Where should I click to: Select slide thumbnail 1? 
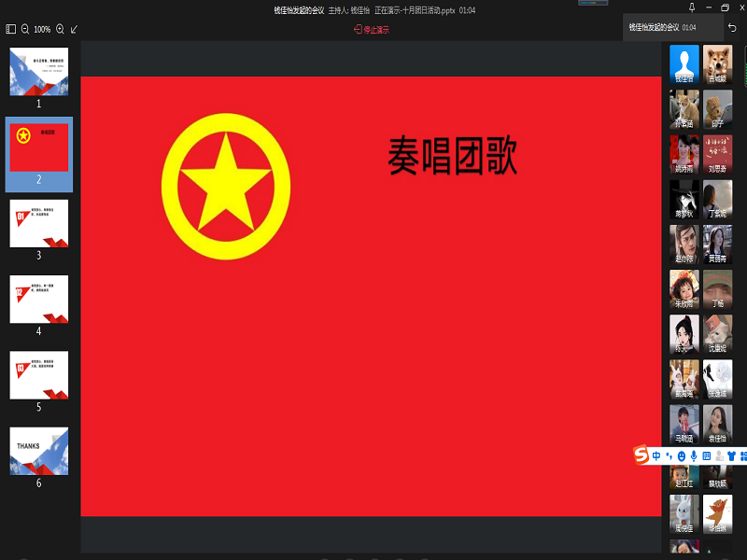(x=39, y=72)
